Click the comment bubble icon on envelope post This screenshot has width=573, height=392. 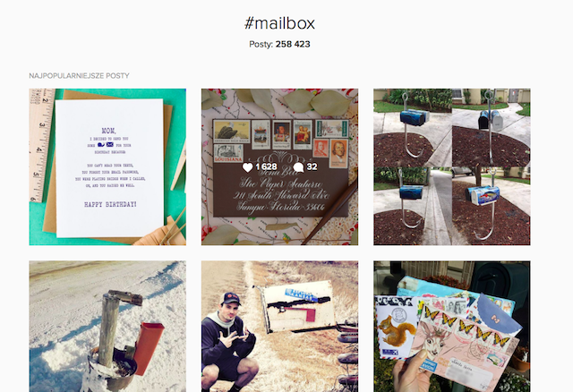point(298,167)
